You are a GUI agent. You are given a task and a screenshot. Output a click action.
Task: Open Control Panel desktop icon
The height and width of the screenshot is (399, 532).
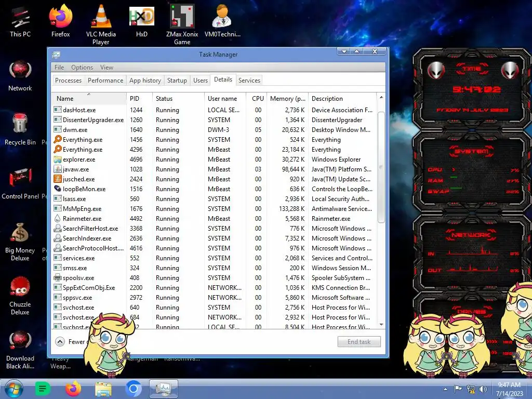pyautogui.click(x=20, y=183)
